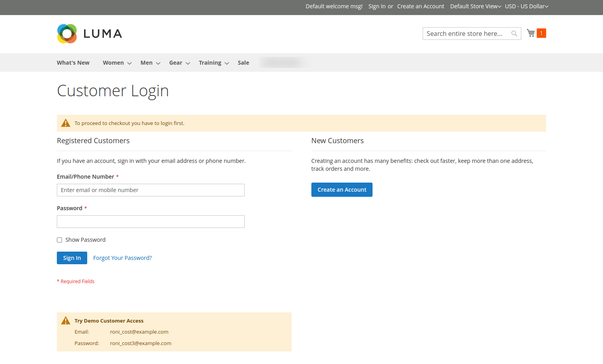Expand the Women menu chevron

[129, 63]
